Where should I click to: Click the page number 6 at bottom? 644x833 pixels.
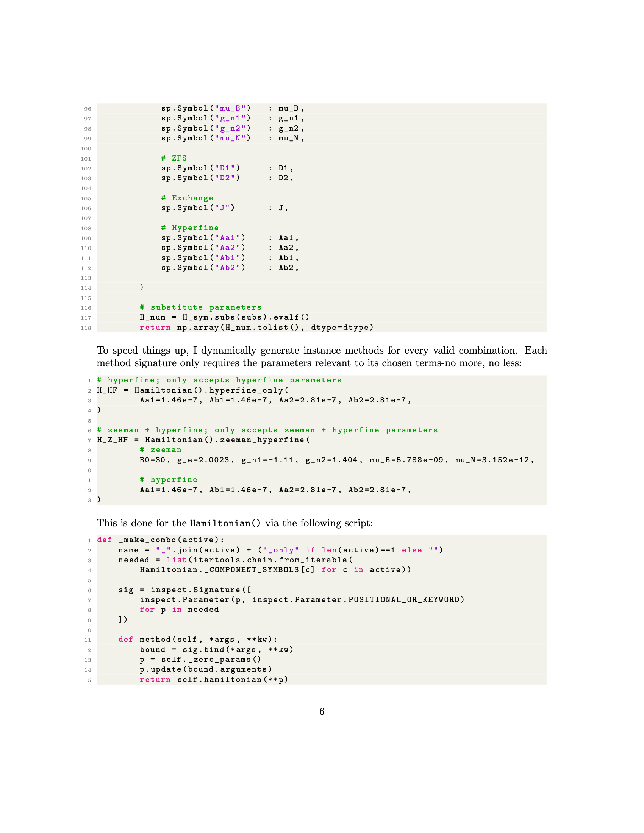point(322,711)
